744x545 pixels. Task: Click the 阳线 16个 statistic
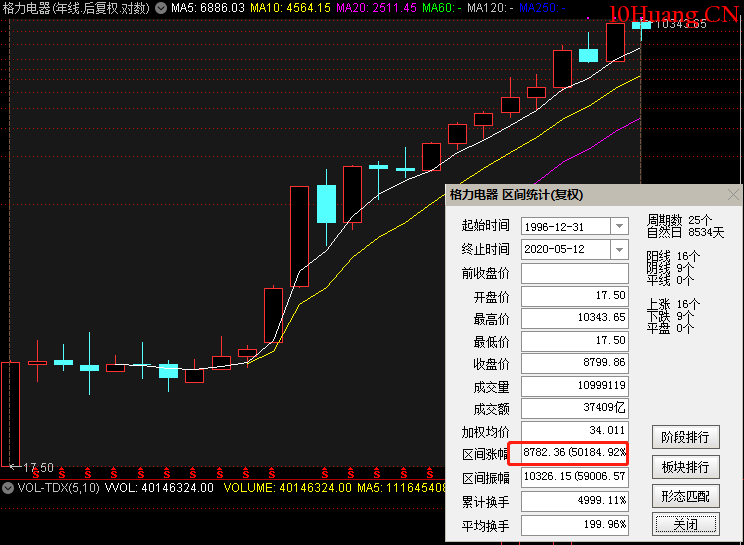(673, 257)
